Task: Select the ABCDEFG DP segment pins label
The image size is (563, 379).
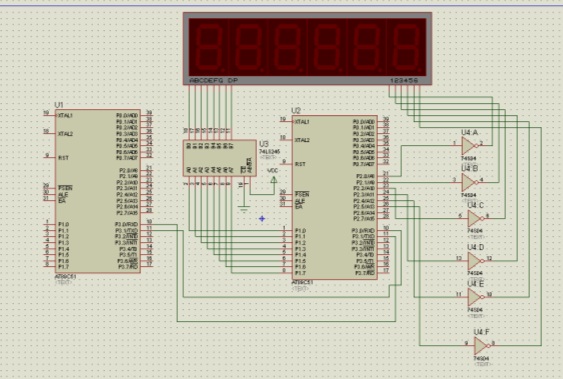Action: click(213, 80)
